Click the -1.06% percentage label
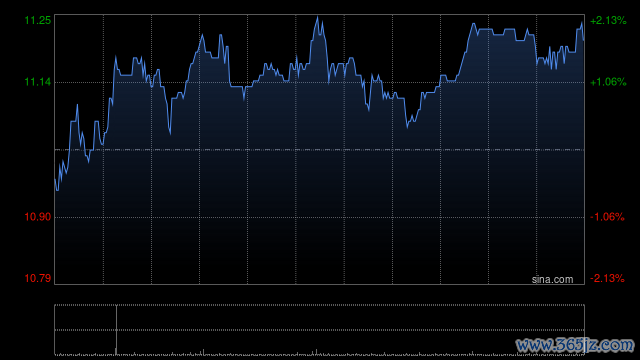Image resolution: width=640 pixels, height=360 pixels. tap(607, 217)
